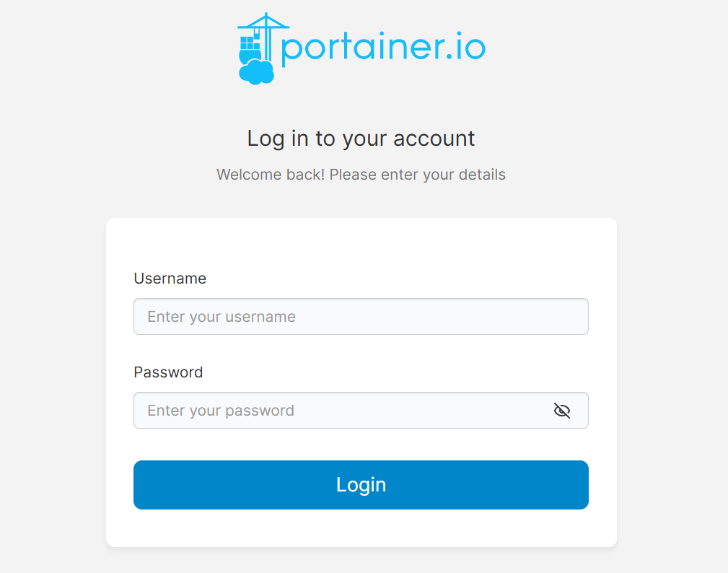Focus the Password input field
The image size is (728, 573).
[x=339, y=411]
